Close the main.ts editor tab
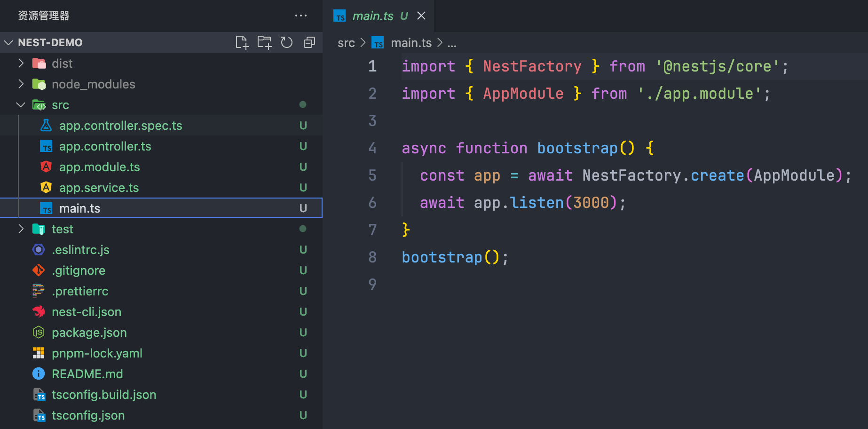This screenshot has height=429, width=868. pyautogui.click(x=421, y=16)
